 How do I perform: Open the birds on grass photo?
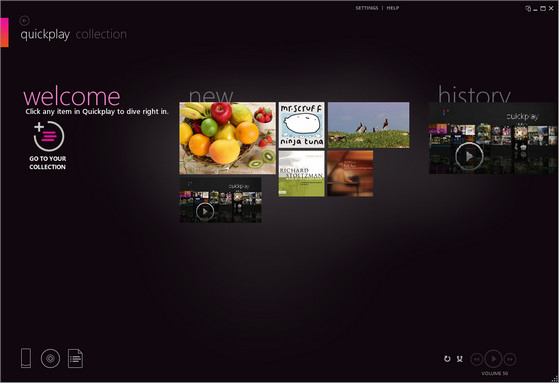coord(369,125)
